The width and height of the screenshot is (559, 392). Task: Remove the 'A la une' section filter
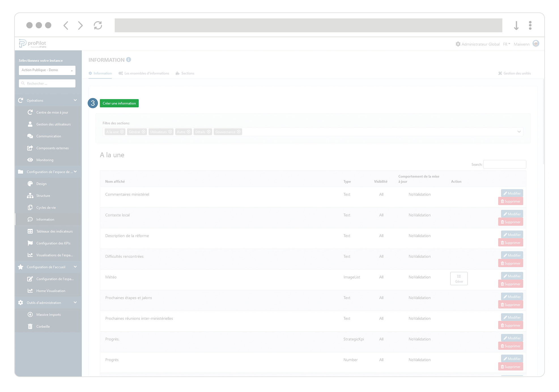pyautogui.click(x=122, y=132)
